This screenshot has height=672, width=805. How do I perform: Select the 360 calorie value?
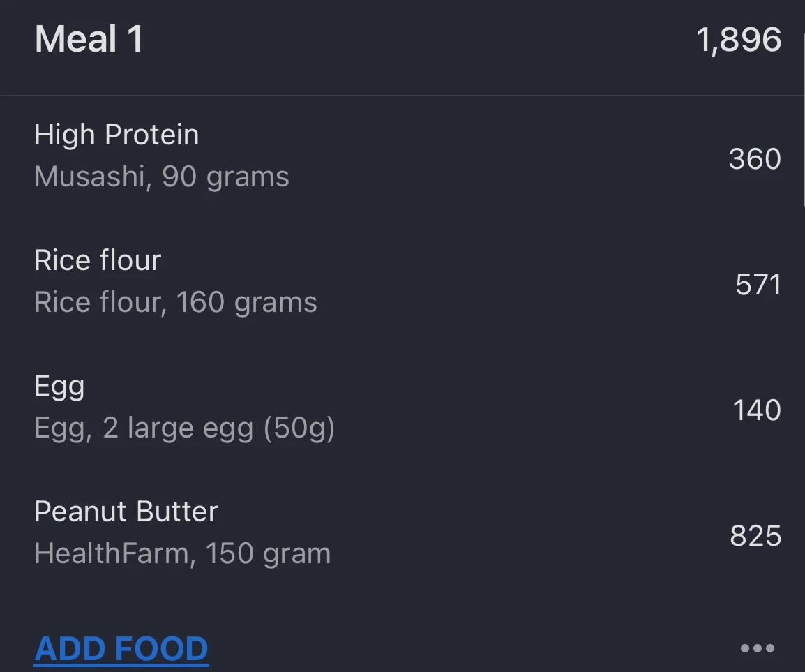755,159
